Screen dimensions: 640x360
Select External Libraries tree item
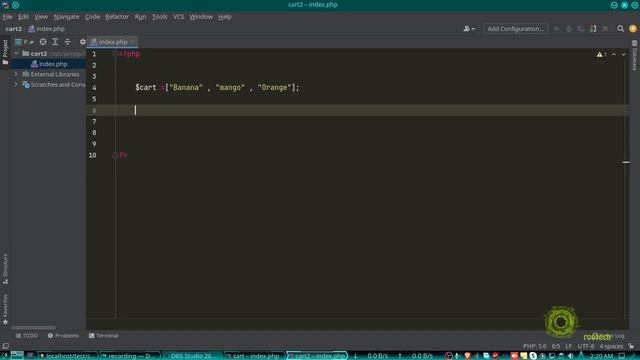pos(51,74)
